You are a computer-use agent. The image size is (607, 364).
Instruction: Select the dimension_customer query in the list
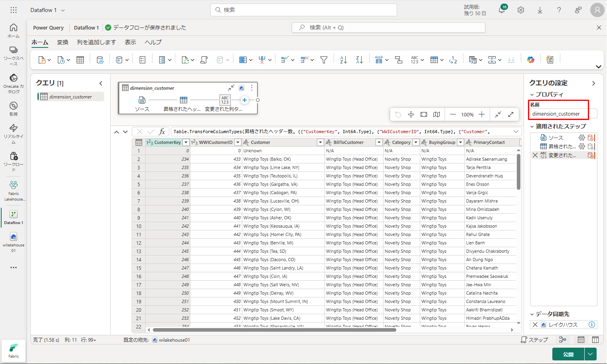point(71,97)
